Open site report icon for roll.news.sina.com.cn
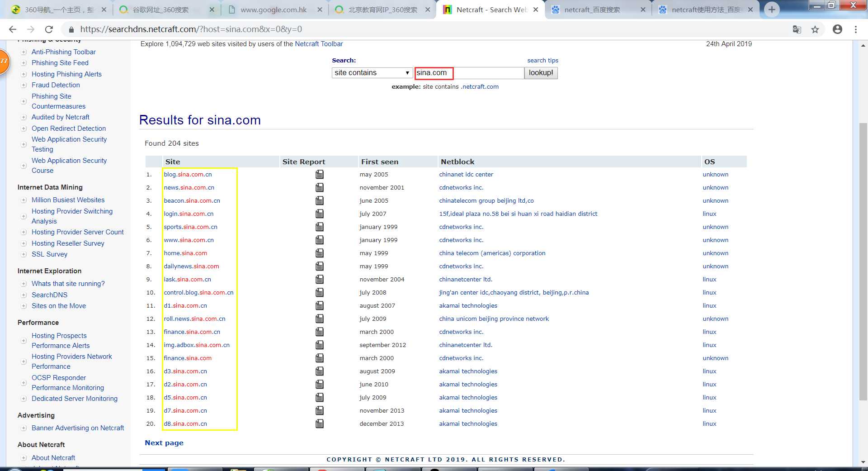Screen dimensions: 868x471 pyautogui.click(x=320, y=319)
